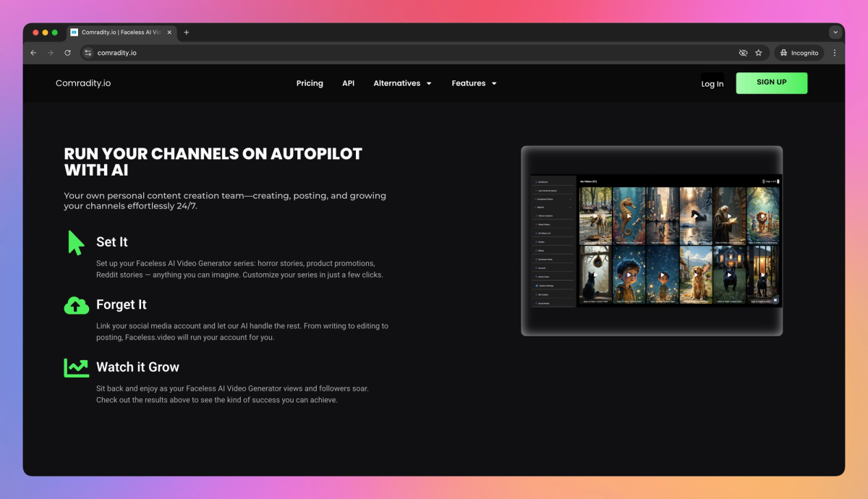Click the growth chart icon beside Watch it Grow

[x=76, y=367]
